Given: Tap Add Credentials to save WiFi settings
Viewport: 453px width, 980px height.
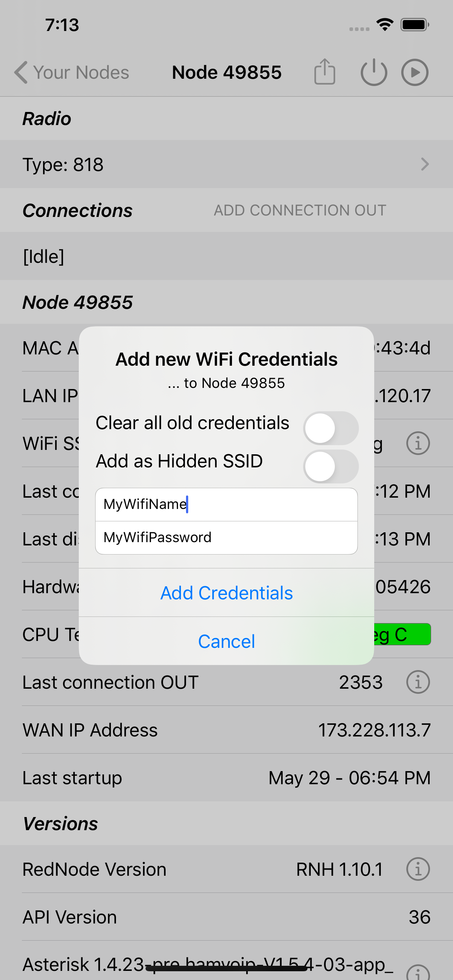Looking at the screenshot, I should tap(226, 593).
